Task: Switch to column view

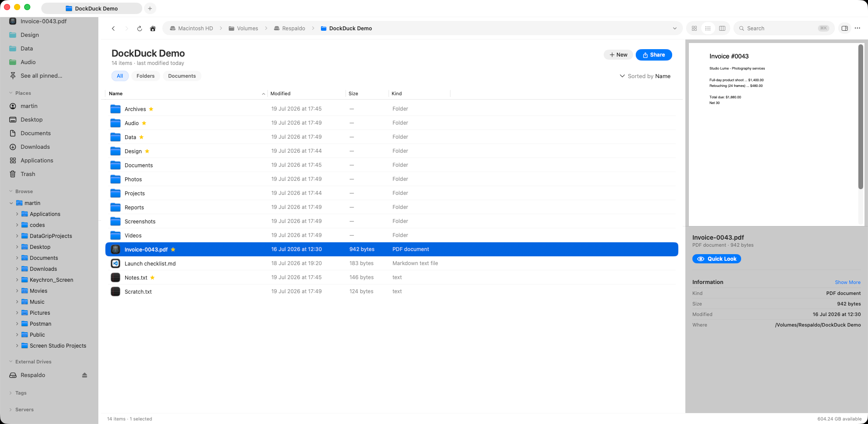Action: (x=722, y=29)
